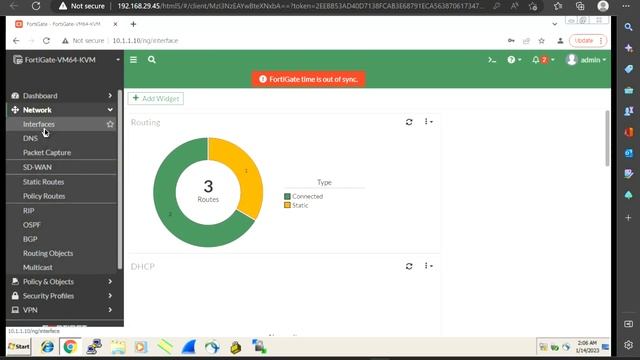This screenshot has height=360, width=640.
Task: Reload the outer Edge browser page
Action: 36,6
